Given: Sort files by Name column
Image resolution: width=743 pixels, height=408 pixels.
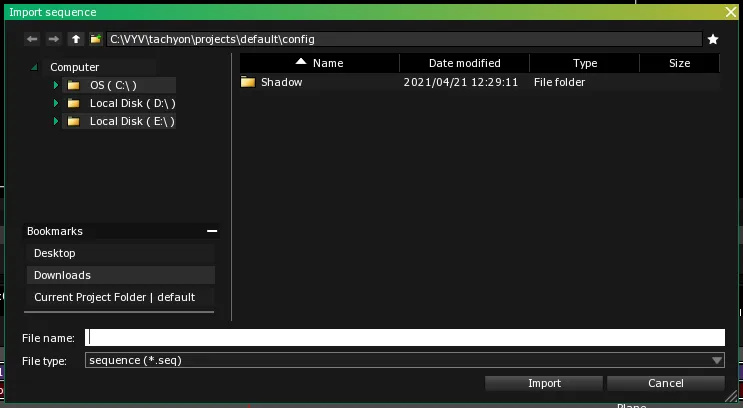Looking at the screenshot, I should tap(320, 63).
